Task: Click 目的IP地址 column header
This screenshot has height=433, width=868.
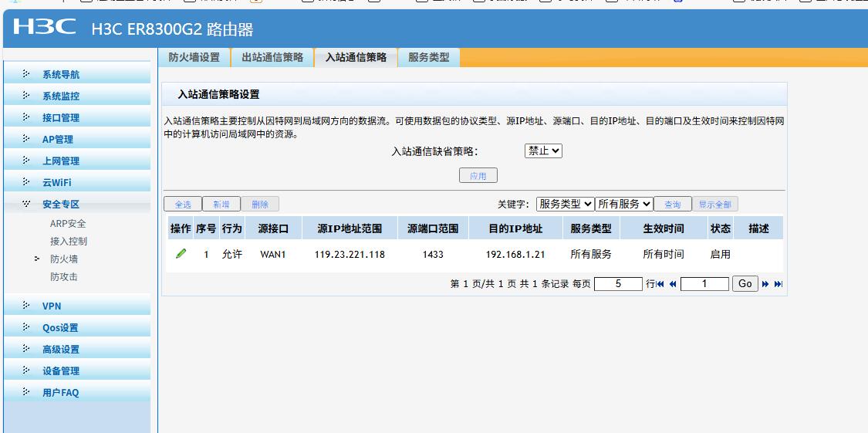Action: tap(515, 228)
